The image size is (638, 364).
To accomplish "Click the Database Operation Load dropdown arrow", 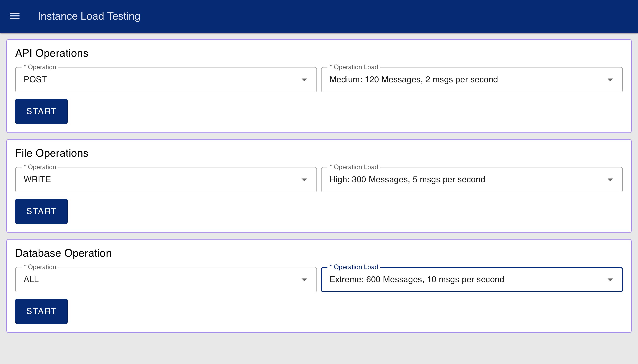I will (x=610, y=280).
